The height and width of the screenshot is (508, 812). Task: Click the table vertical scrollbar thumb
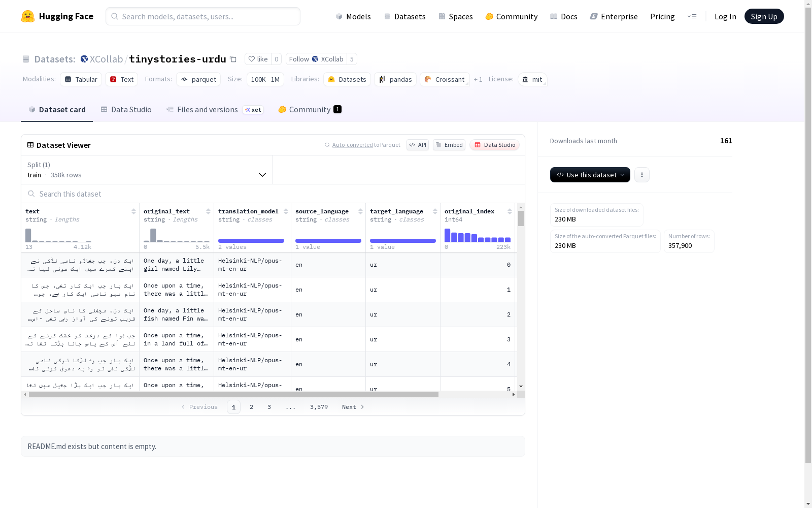click(x=521, y=218)
